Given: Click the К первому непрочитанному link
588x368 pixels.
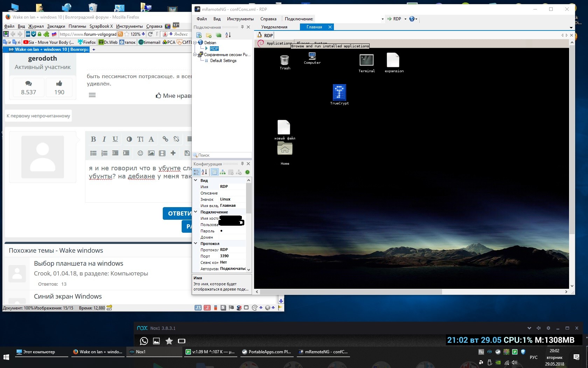Looking at the screenshot, I should tap(38, 116).
